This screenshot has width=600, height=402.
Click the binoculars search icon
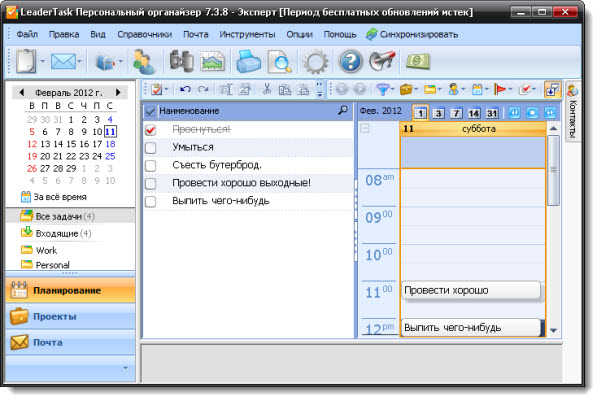[181, 62]
